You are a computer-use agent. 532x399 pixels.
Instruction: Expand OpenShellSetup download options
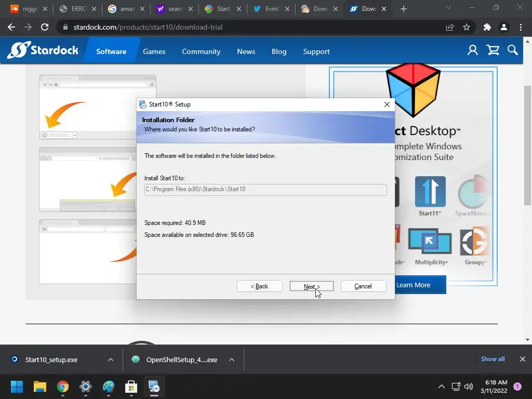point(232,360)
